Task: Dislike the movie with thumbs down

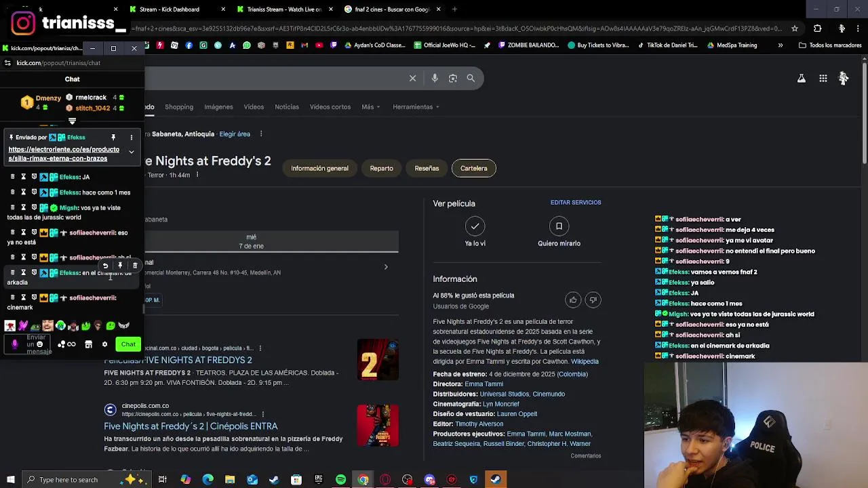Action: coord(593,300)
